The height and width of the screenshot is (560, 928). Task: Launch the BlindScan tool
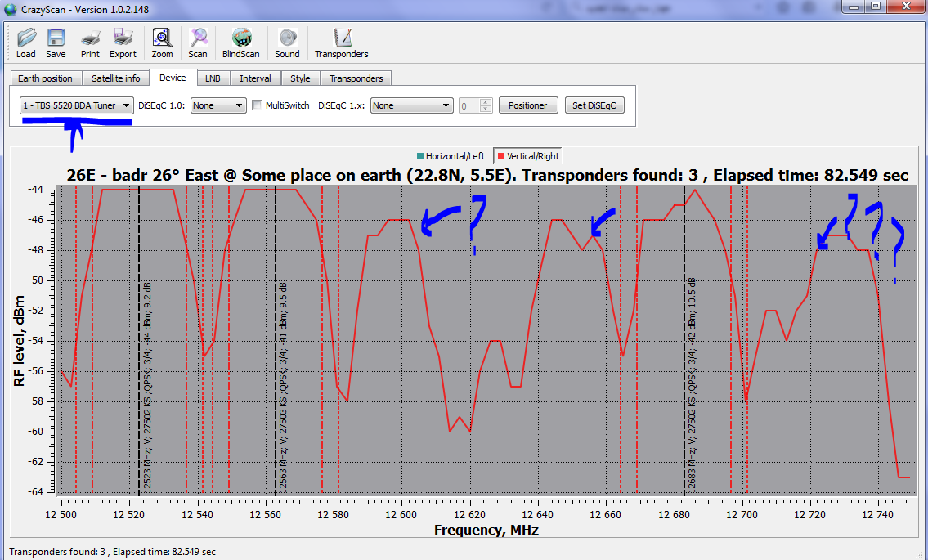[240, 43]
